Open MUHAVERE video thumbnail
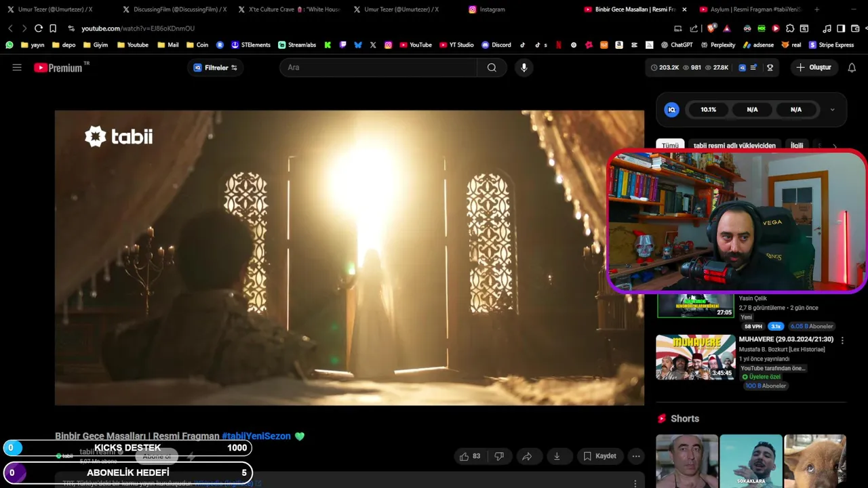Screen dimensions: 868x488 (695, 357)
